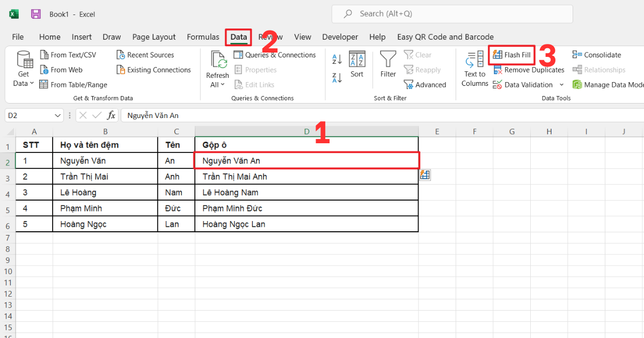The width and height of the screenshot is (644, 338).
Task: Open the Developer tab
Action: pyautogui.click(x=340, y=37)
